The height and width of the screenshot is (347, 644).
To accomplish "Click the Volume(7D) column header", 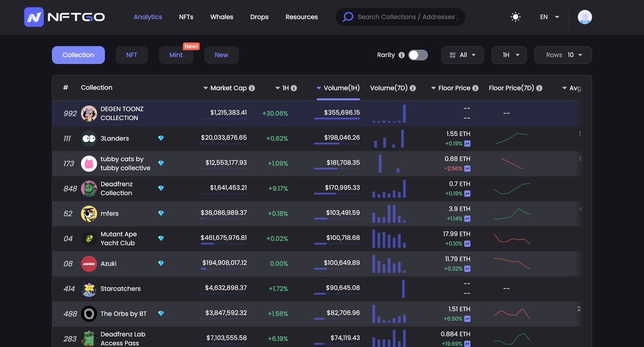I will (389, 88).
